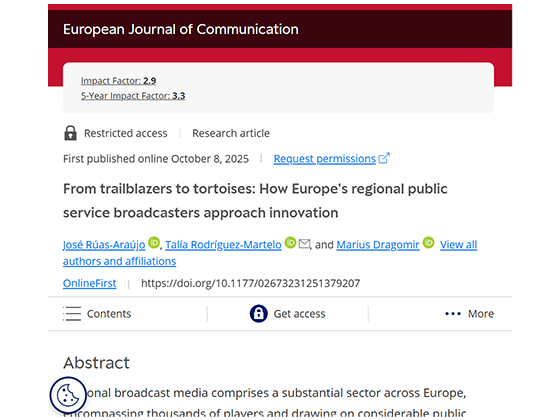
Task: Click the Get access lock icon
Action: point(259,314)
